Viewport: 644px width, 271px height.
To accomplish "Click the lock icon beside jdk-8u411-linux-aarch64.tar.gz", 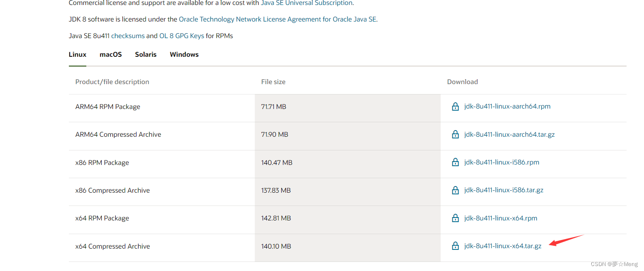I will coord(455,134).
